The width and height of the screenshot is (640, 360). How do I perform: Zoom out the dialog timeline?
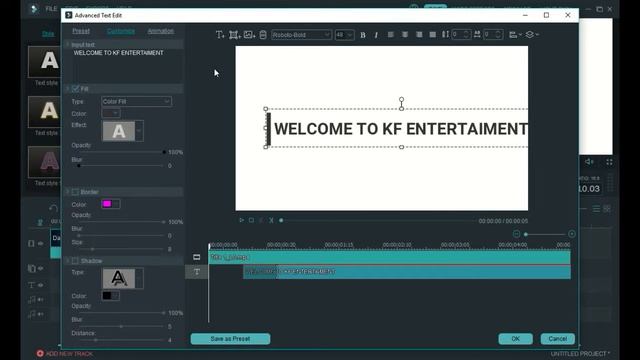(516, 234)
